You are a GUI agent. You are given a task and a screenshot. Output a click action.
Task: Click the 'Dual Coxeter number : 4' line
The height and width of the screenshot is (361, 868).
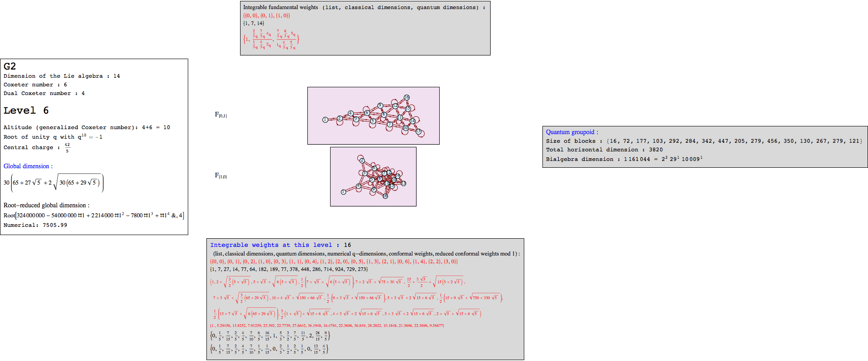(44, 93)
